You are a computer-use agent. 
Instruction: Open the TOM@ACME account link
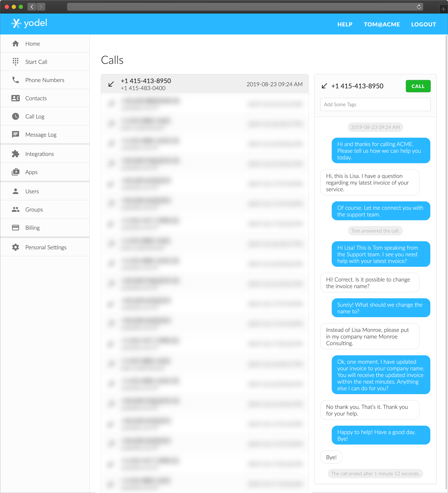point(382,24)
